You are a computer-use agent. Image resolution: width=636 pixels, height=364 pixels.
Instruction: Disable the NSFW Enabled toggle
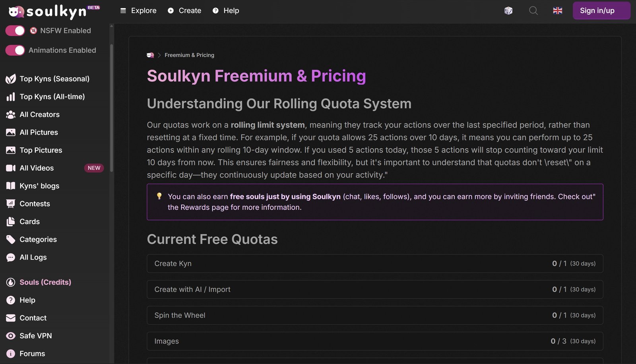(x=15, y=30)
